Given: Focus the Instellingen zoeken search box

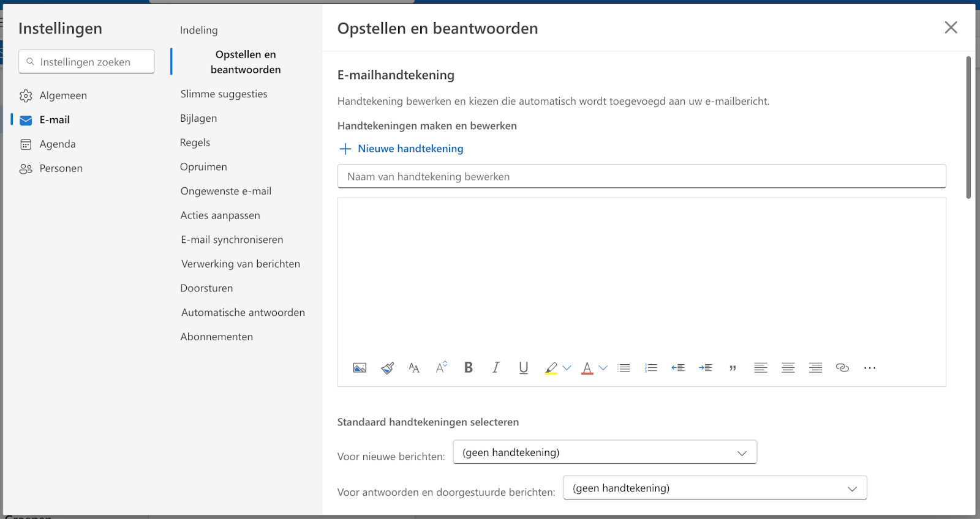Looking at the screenshot, I should pyautogui.click(x=86, y=62).
